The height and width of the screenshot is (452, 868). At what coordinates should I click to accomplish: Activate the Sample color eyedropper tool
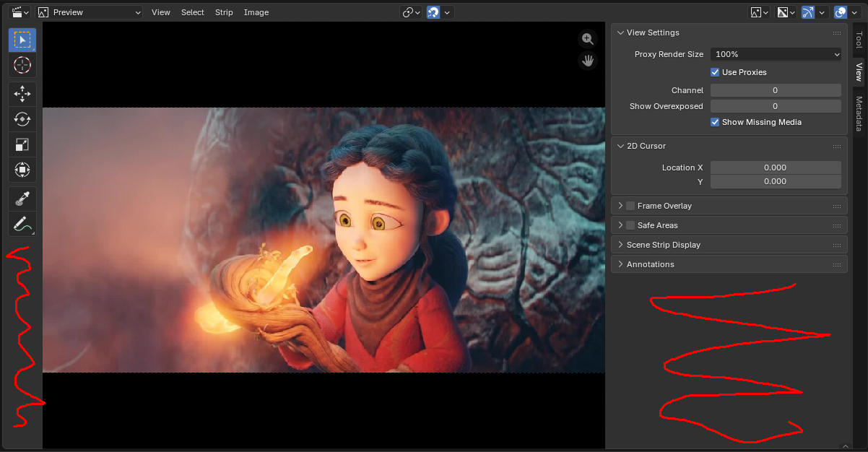click(x=22, y=199)
